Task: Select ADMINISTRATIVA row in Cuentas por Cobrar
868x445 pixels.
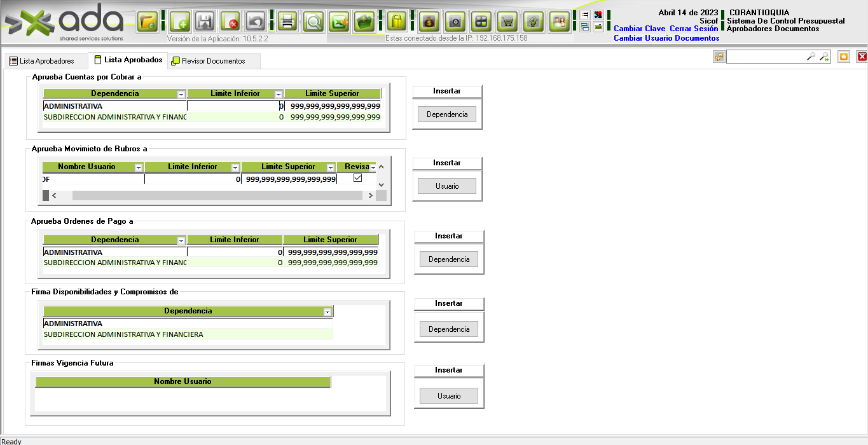Action: pos(212,106)
